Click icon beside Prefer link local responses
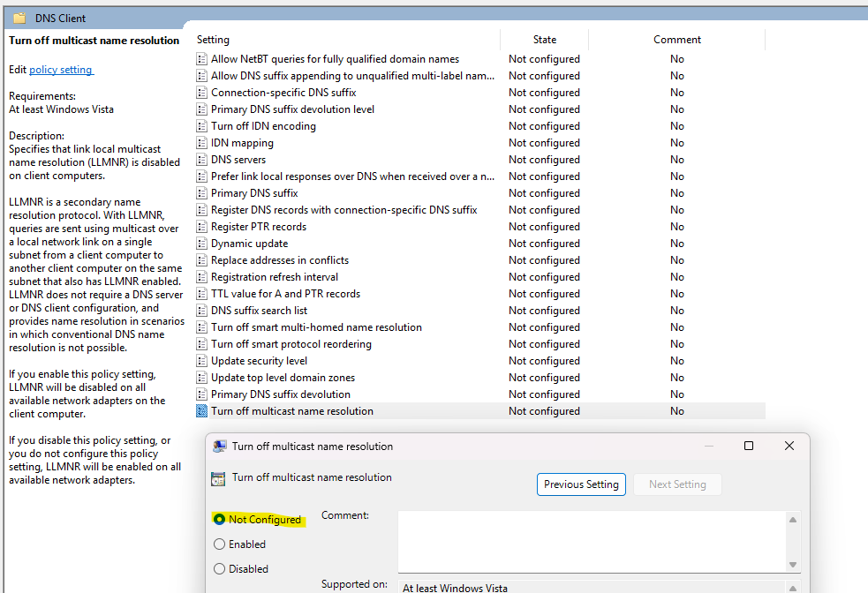 [202, 176]
